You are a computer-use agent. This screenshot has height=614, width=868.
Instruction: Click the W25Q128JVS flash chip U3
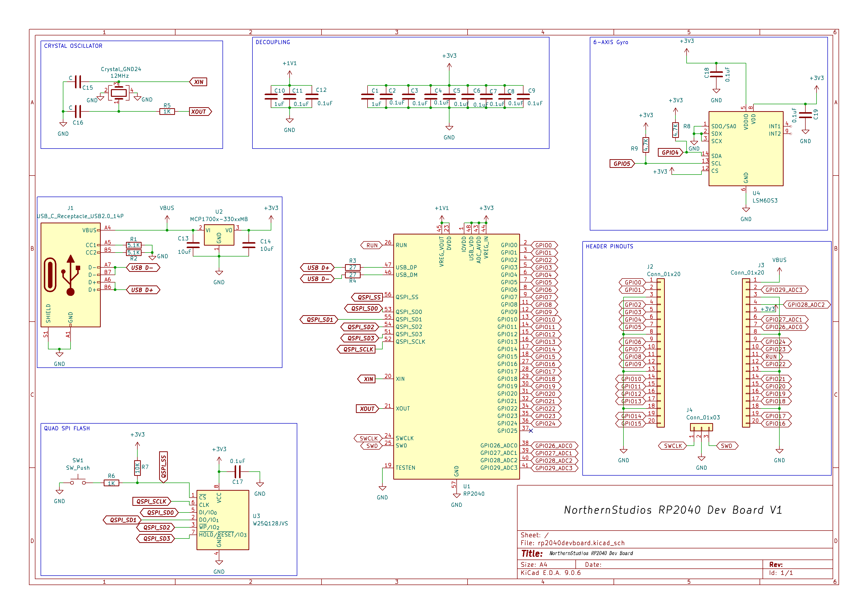click(x=223, y=520)
